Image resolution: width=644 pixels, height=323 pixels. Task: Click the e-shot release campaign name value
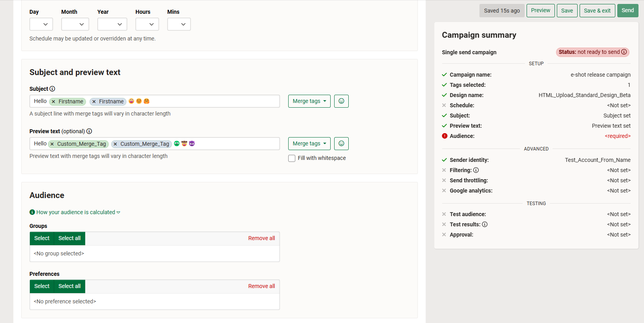click(600, 75)
